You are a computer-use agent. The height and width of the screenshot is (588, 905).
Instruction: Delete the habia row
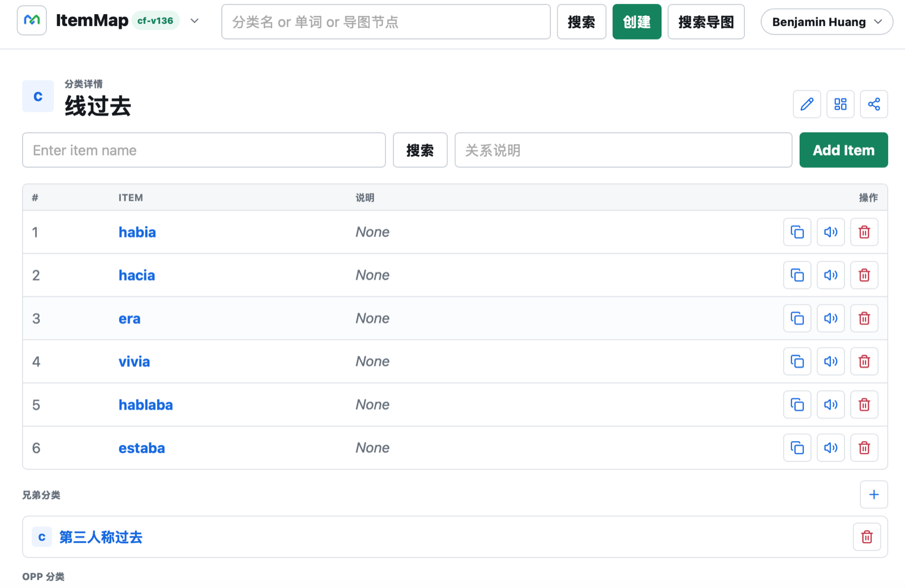point(864,232)
